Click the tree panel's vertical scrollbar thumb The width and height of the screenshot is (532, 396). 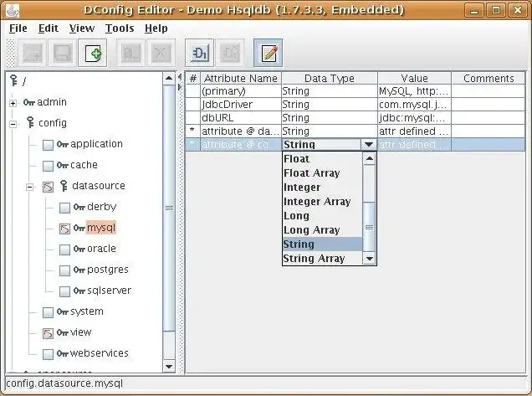(169, 208)
